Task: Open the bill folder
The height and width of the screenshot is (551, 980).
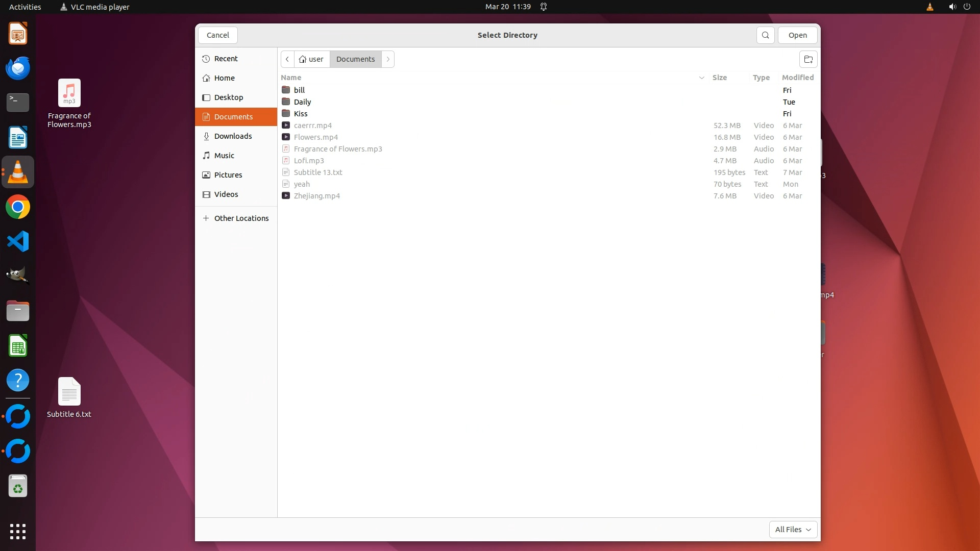Action: pos(300,90)
